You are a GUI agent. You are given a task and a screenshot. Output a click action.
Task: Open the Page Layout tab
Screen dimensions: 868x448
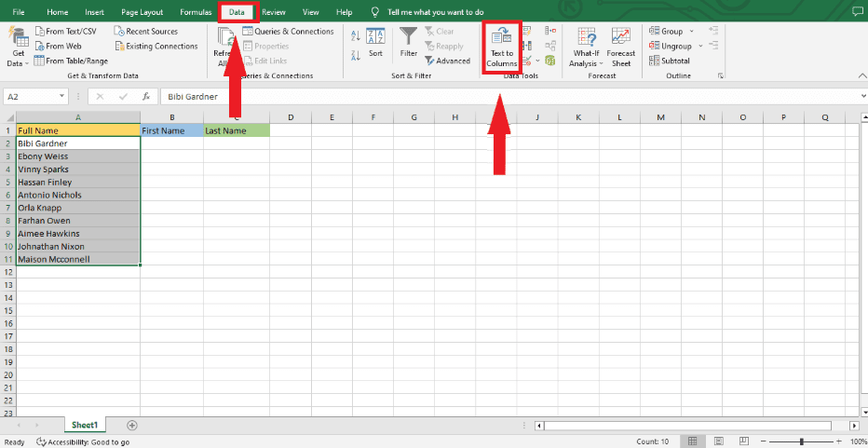click(142, 11)
